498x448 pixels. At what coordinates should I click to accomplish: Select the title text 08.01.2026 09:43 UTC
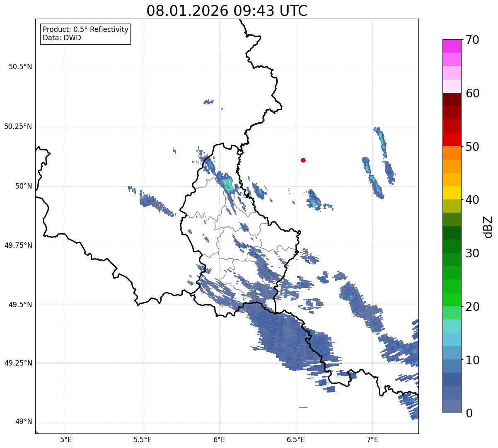pos(227,11)
